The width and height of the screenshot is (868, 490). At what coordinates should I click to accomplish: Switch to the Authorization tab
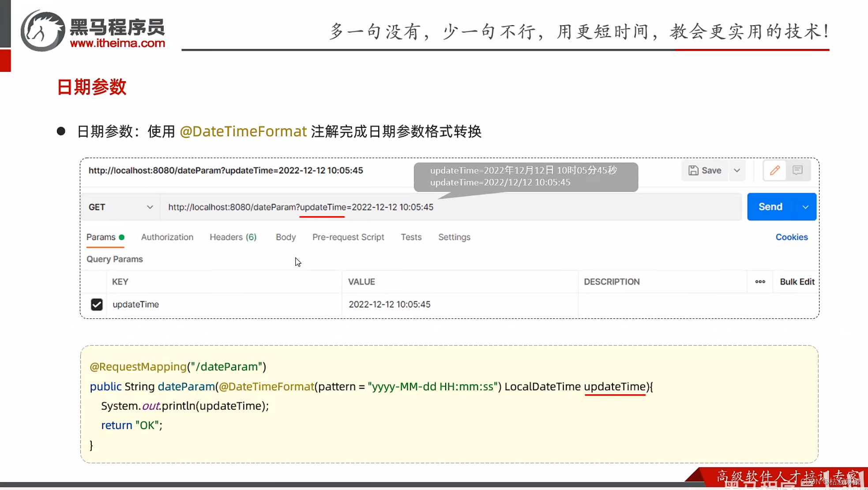pos(167,237)
